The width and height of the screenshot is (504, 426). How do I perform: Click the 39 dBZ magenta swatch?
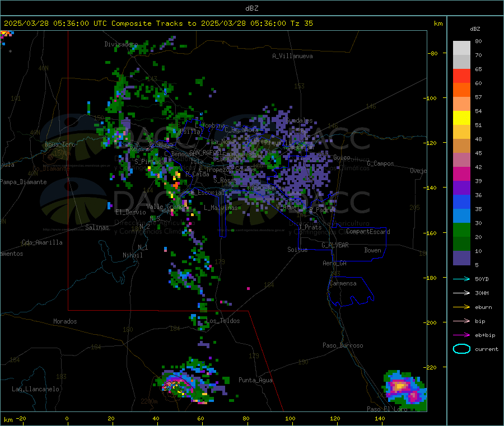(x=461, y=174)
